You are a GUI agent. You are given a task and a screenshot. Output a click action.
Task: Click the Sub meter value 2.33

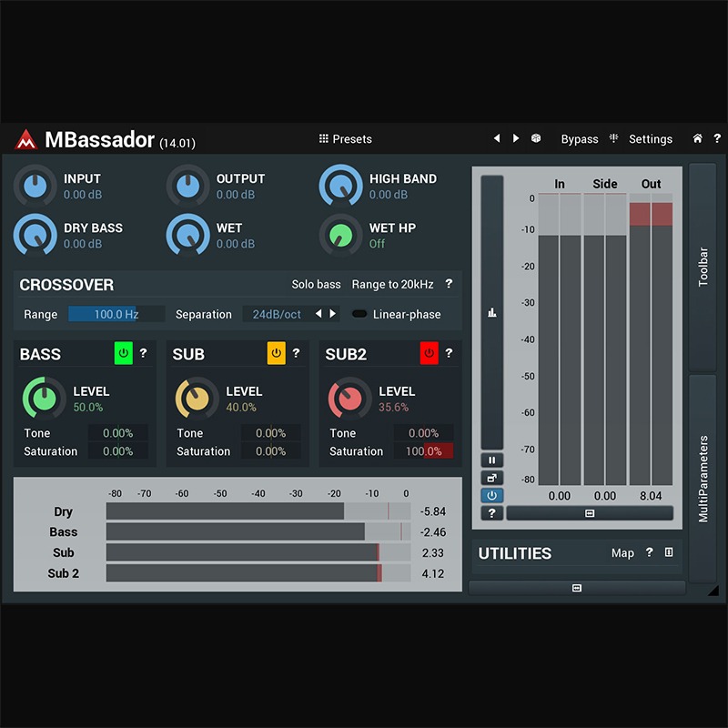coord(433,553)
